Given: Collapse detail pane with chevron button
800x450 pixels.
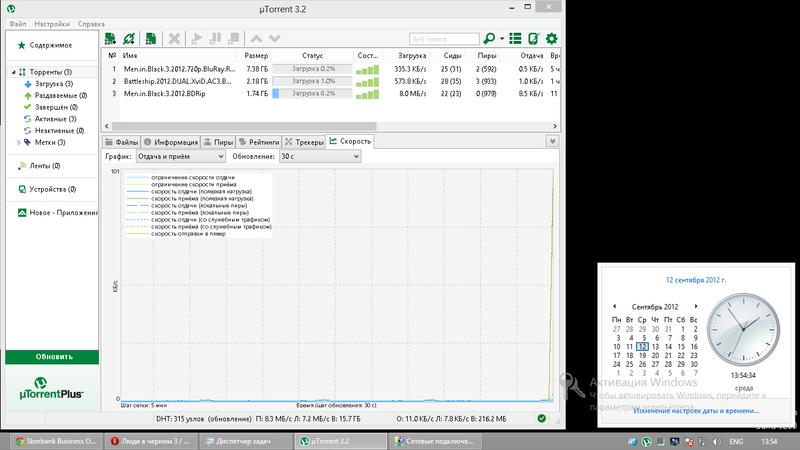Looking at the screenshot, I should 552,141.
